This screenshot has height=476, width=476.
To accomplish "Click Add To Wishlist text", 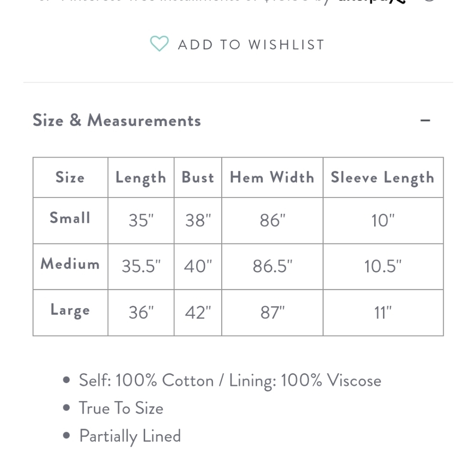I will (x=251, y=45).
